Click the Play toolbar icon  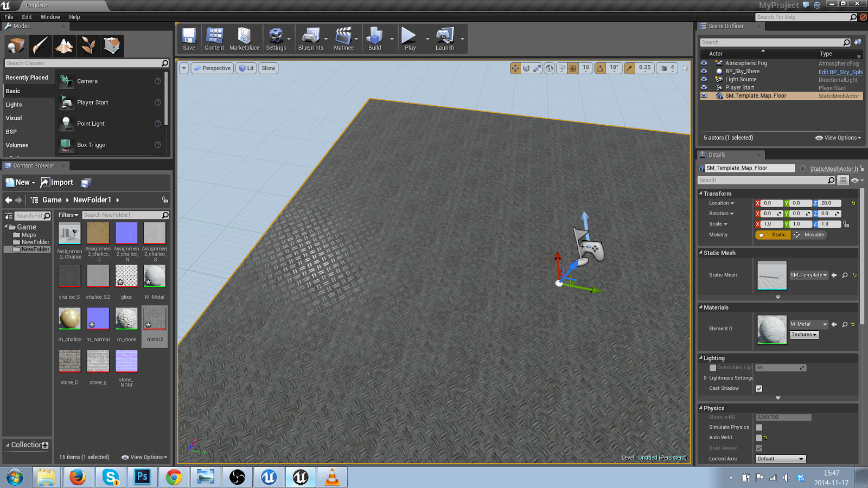tap(410, 39)
